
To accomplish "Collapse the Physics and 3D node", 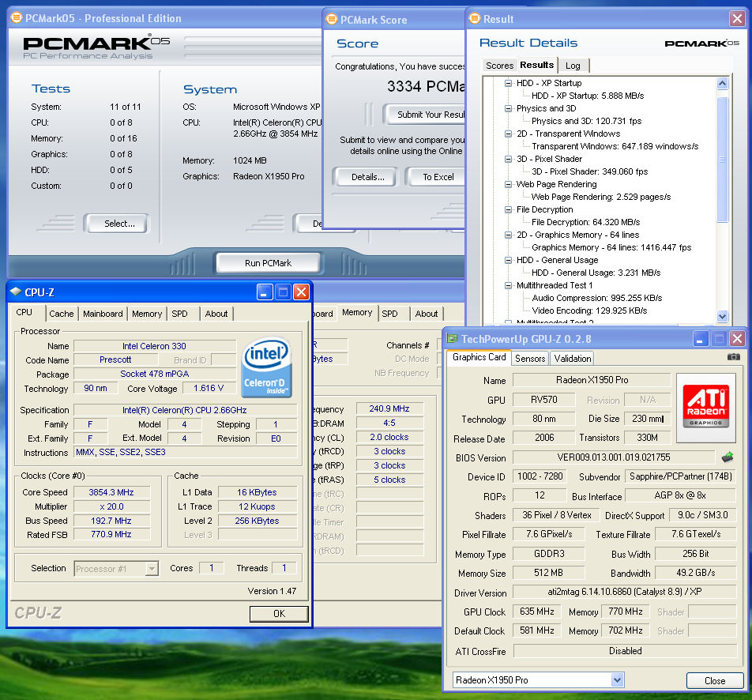I will click(508, 108).
